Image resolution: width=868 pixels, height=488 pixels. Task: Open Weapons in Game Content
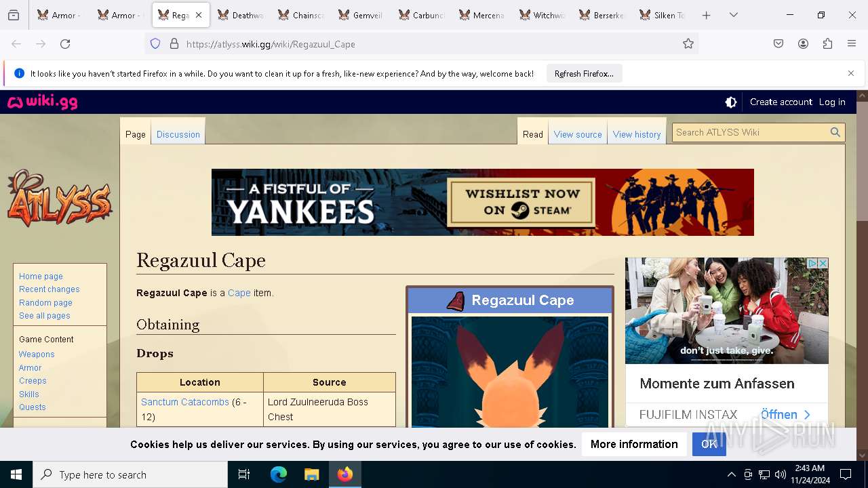coord(37,354)
